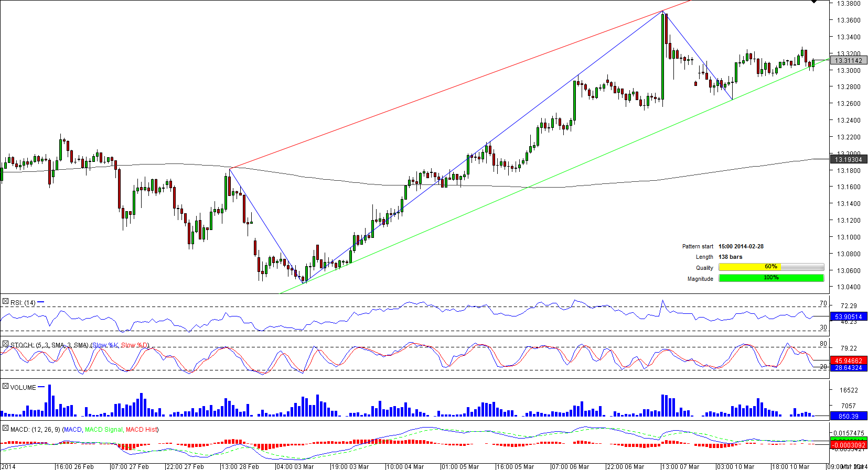The height and width of the screenshot is (470, 868).
Task: Close the STOCH indicator panel
Action: coord(5,344)
